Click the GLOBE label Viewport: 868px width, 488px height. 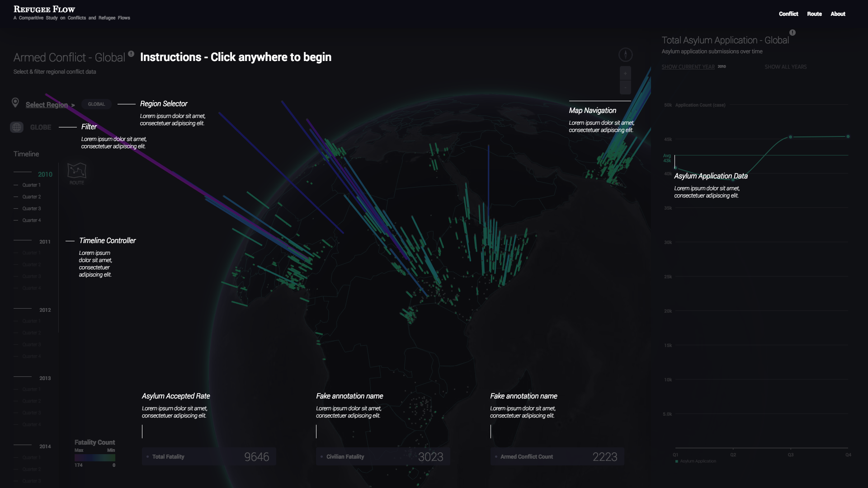41,127
